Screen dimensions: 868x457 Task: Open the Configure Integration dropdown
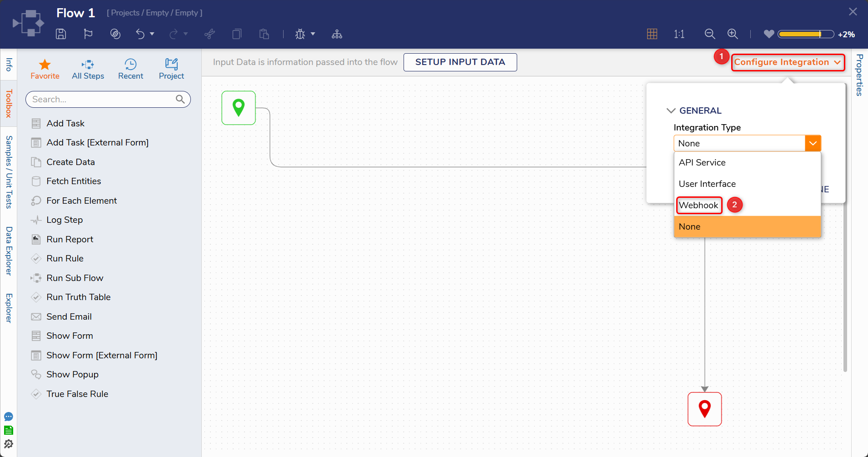pyautogui.click(x=788, y=62)
